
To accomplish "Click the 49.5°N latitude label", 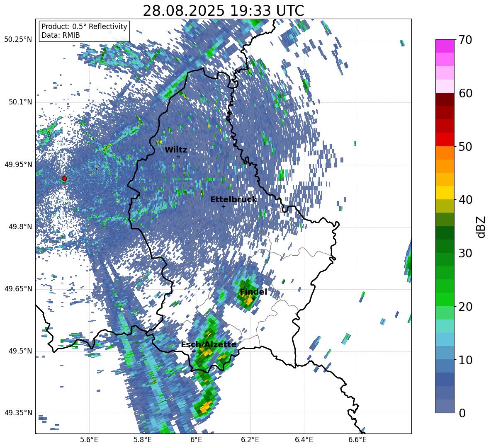I will click(x=20, y=351).
